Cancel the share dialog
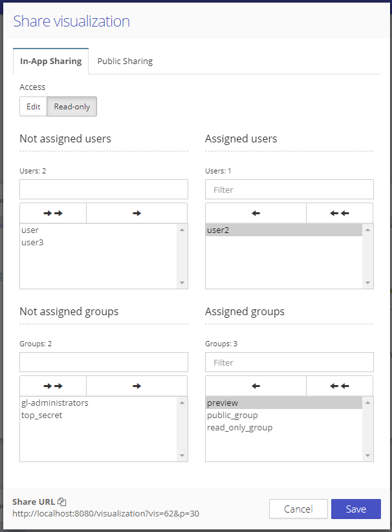This screenshot has width=392, height=532. tap(298, 509)
